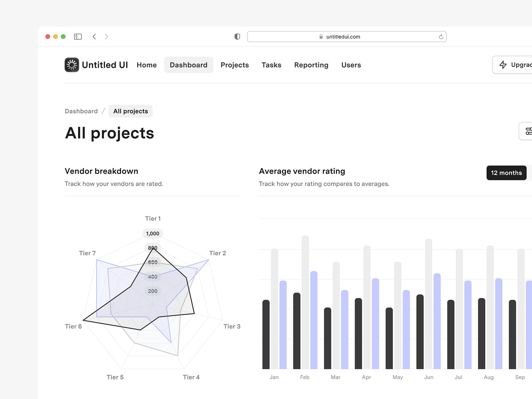Open the Reporting section
Viewport: 532px width, 399px height.
pyautogui.click(x=311, y=65)
